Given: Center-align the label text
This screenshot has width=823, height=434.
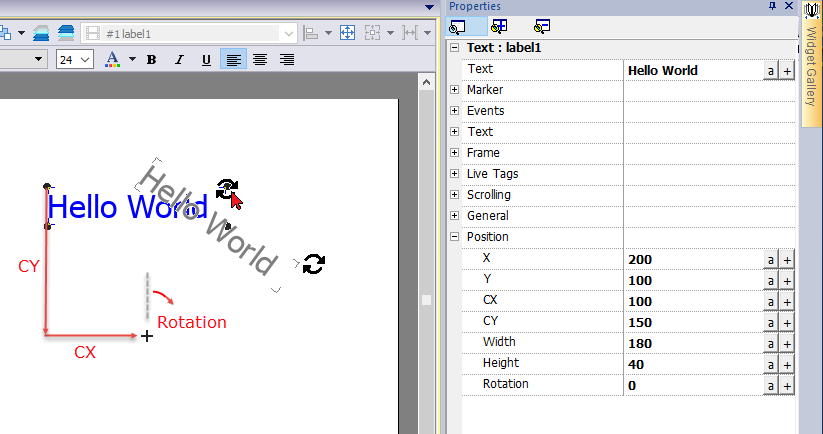Looking at the screenshot, I should pyautogui.click(x=260, y=60).
